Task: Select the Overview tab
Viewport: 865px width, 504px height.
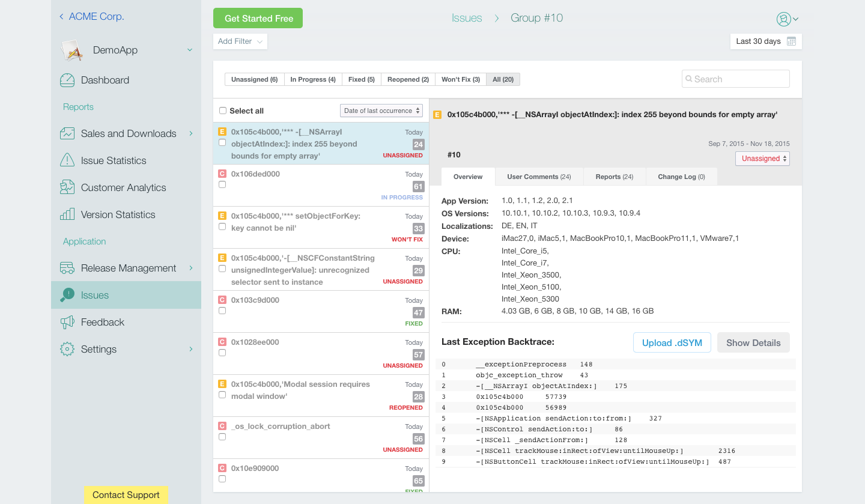Action: [x=468, y=177]
